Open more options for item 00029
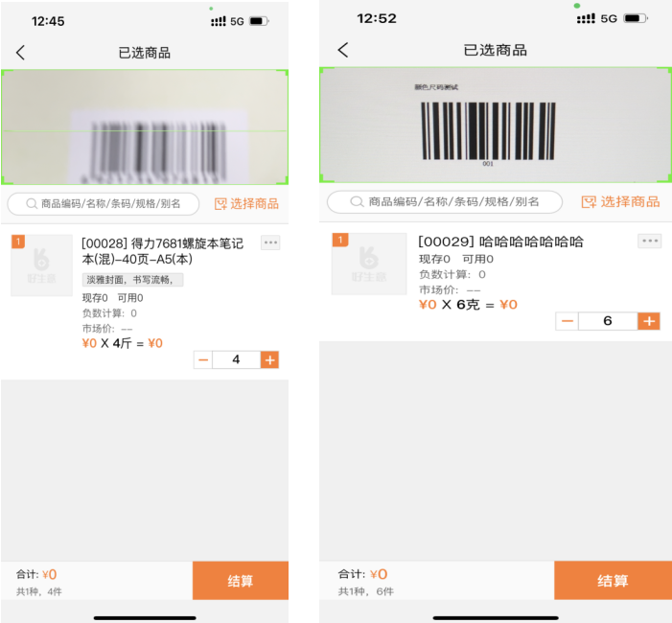 pyautogui.click(x=650, y=241)
